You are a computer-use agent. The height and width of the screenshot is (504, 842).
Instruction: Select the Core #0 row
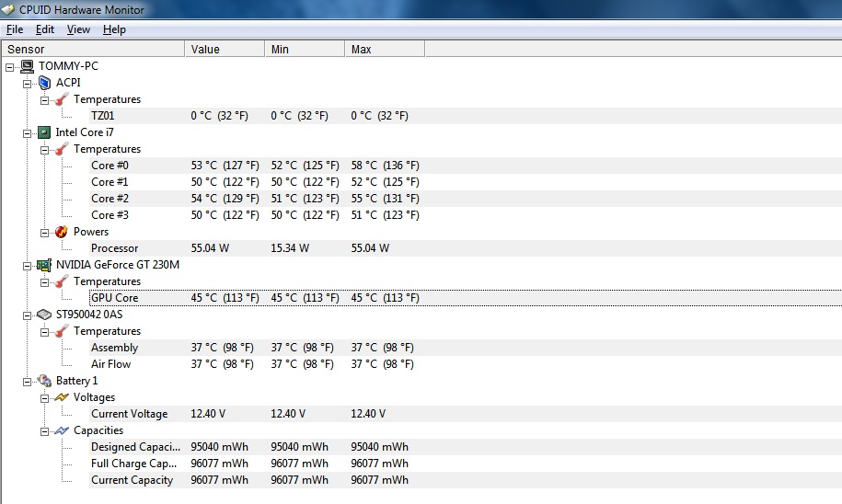pos(465,166)
